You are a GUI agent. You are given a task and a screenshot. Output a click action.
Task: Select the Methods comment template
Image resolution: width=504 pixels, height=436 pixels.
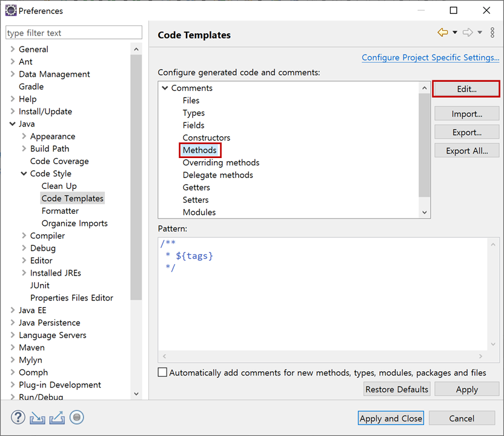coord(200,150)
